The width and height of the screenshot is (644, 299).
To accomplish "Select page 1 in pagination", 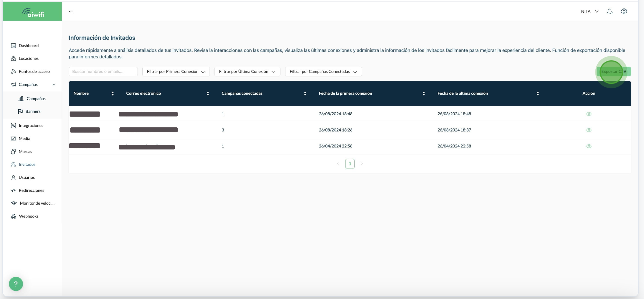I will pyautogui.click(x=350, y=164).
